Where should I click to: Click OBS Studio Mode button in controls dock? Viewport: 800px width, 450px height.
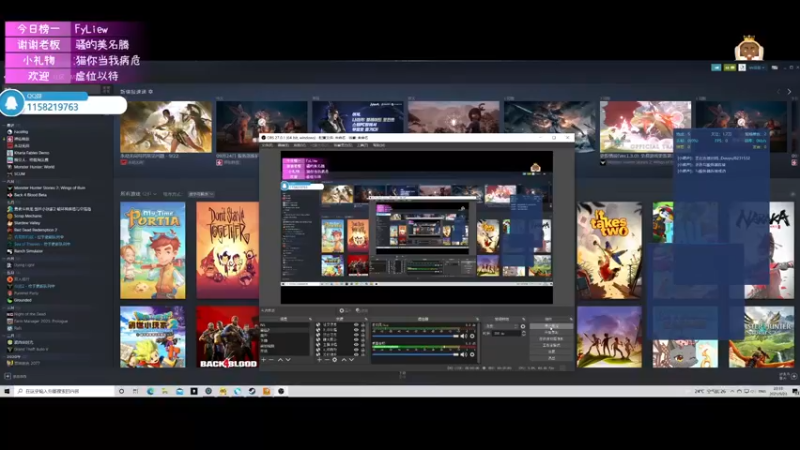(551, 345)
